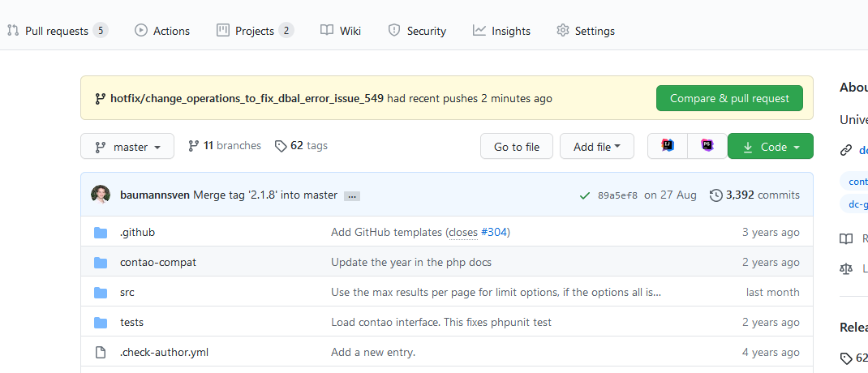The image size is (868, 373).
Task: Click Compare & pull request button
Action: pyautogui.click(x=728, y=98)
